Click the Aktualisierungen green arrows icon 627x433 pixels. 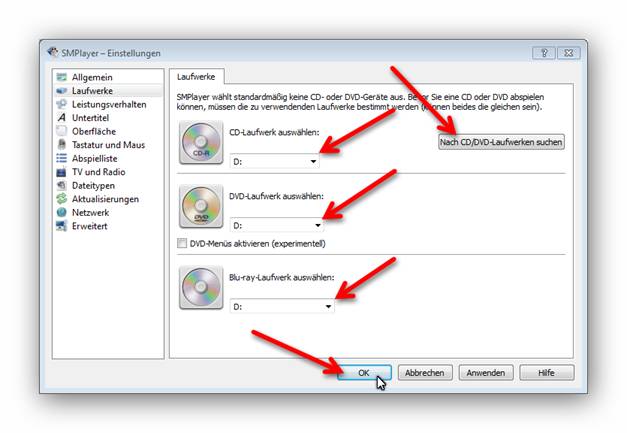tap(62, 199)
